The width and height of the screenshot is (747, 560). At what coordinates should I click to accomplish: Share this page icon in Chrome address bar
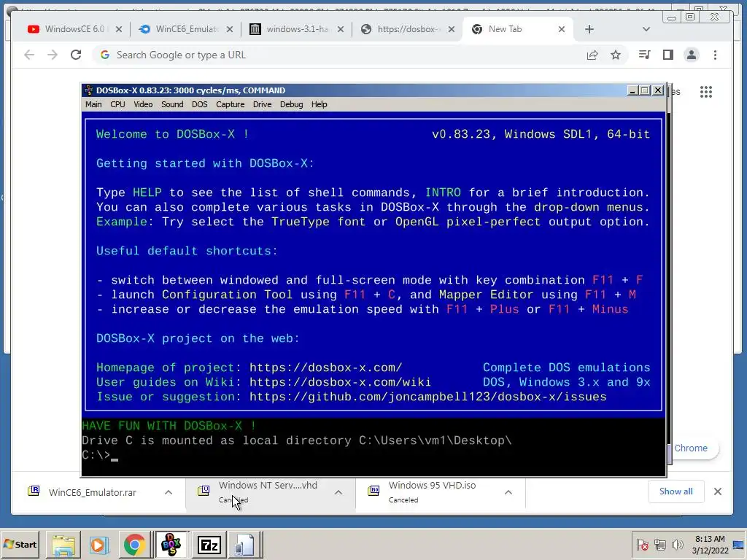point(592,55)
